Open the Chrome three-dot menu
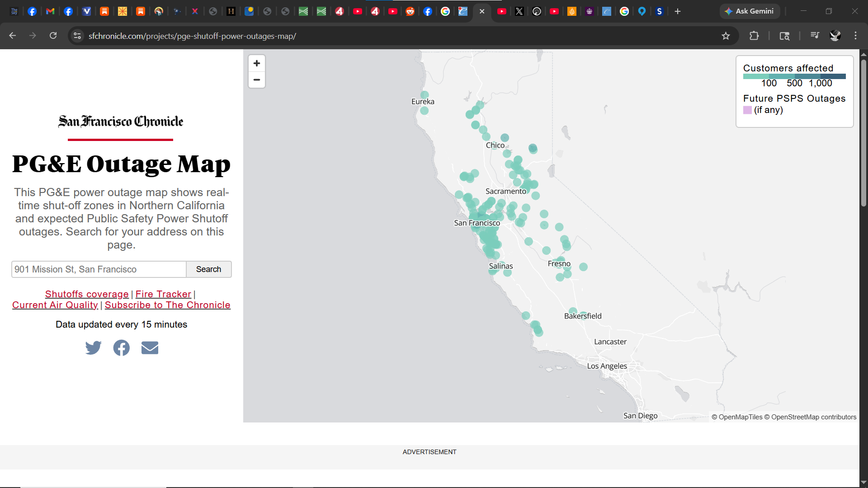The image size is (868, 488). pos(855,36)
